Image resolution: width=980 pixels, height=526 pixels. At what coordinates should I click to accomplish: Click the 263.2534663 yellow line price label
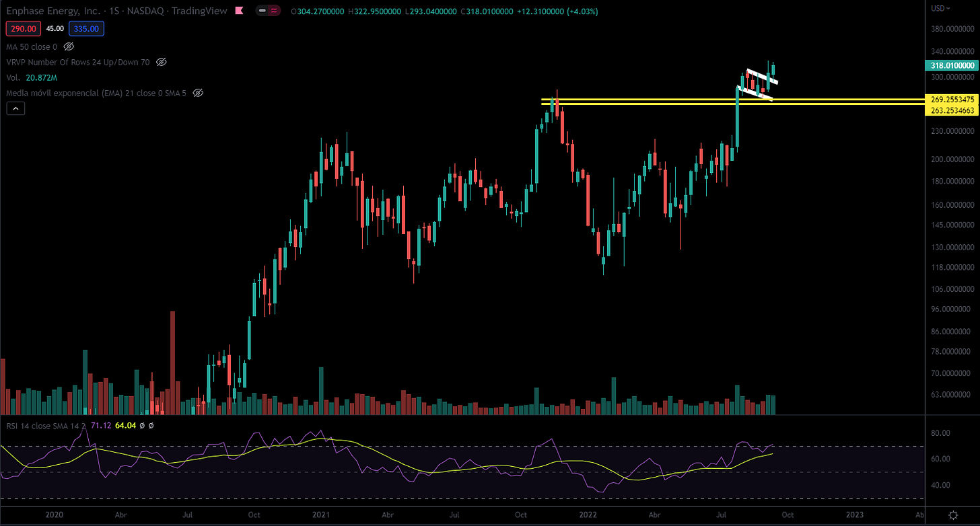pyautogui.click(x=952, y=109)
